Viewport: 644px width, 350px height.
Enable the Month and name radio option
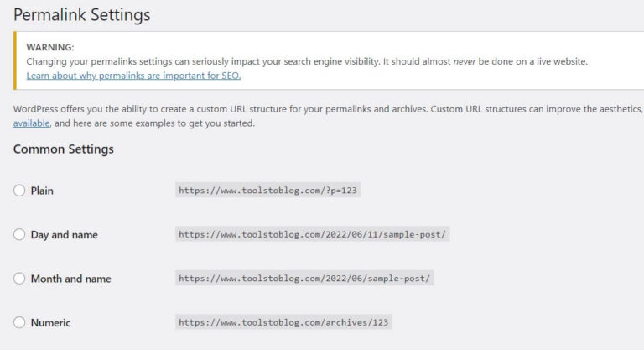(19, 279)
